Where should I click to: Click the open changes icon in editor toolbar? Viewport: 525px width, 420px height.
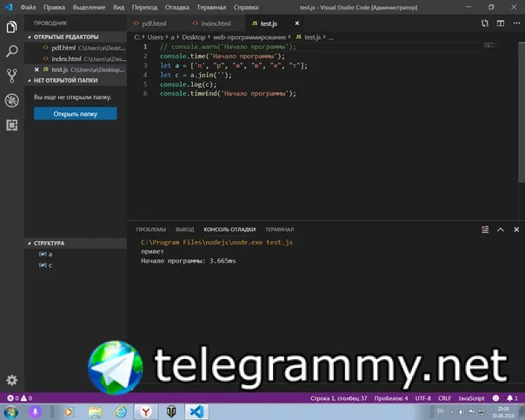(x=484, y=23)
